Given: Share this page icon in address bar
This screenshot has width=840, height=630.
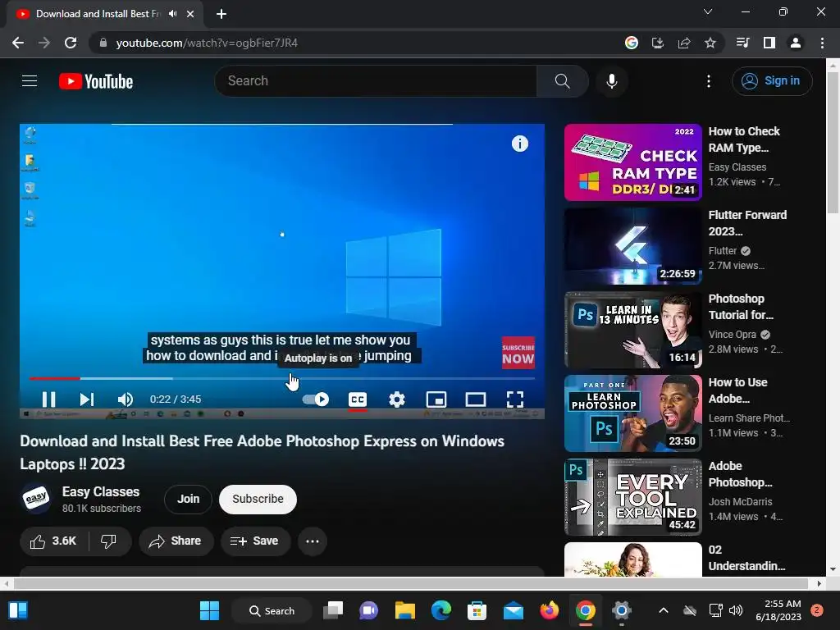Looking at the screenshot, I should tap(684, 43).
